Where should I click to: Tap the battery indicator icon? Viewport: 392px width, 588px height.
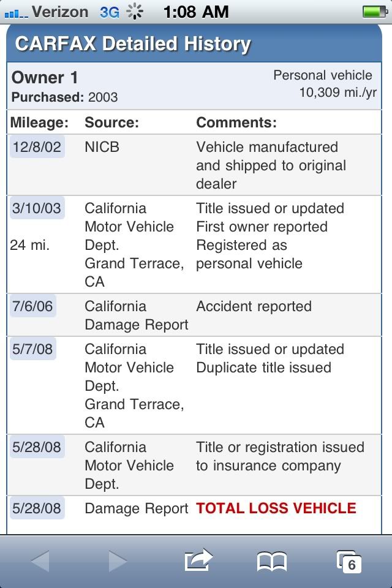(x=375, y=12)
